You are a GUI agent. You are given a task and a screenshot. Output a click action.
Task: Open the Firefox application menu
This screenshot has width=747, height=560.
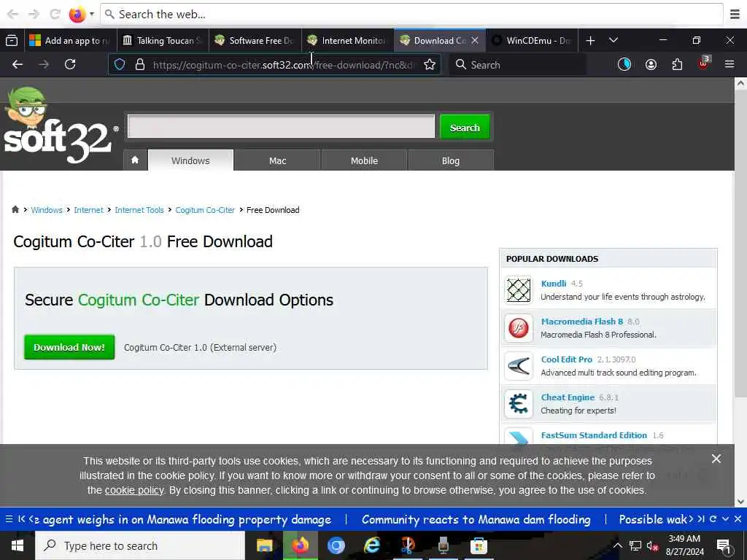[729, 64]
